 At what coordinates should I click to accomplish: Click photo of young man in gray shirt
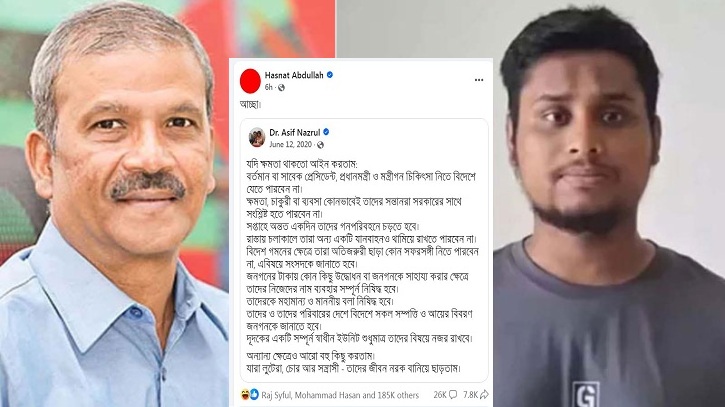pos(609,204)
